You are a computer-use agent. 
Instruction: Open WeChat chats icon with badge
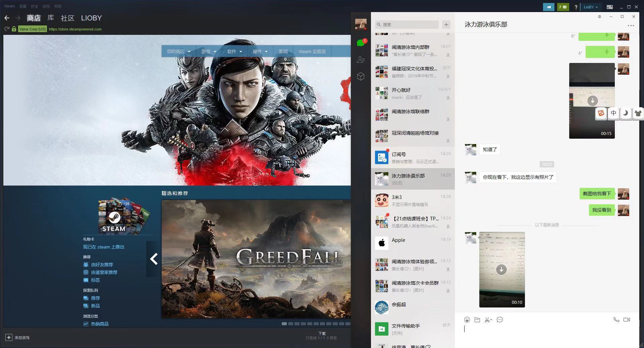click(361, 43)
